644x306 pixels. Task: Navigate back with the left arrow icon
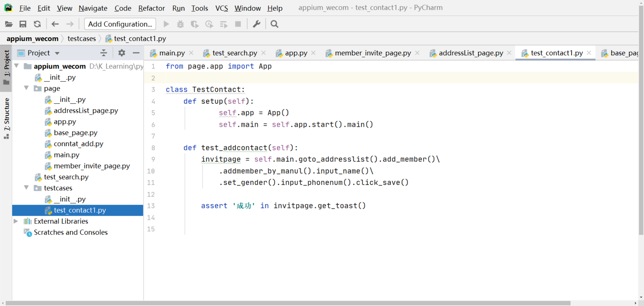55,24
